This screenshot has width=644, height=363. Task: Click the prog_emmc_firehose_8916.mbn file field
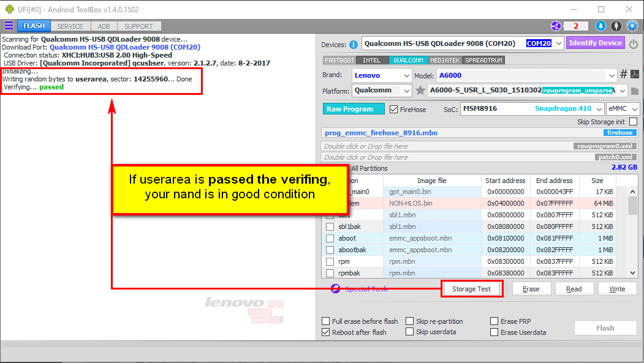point(479,132)
